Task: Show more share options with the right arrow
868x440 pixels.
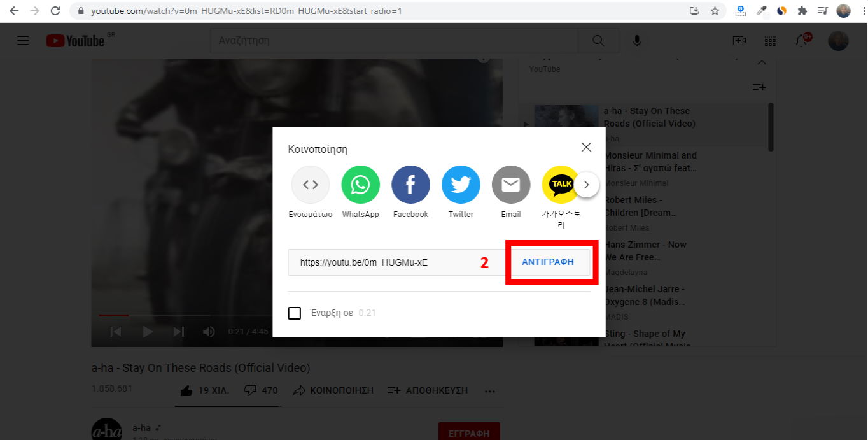Action: click(x=587, y=185)
